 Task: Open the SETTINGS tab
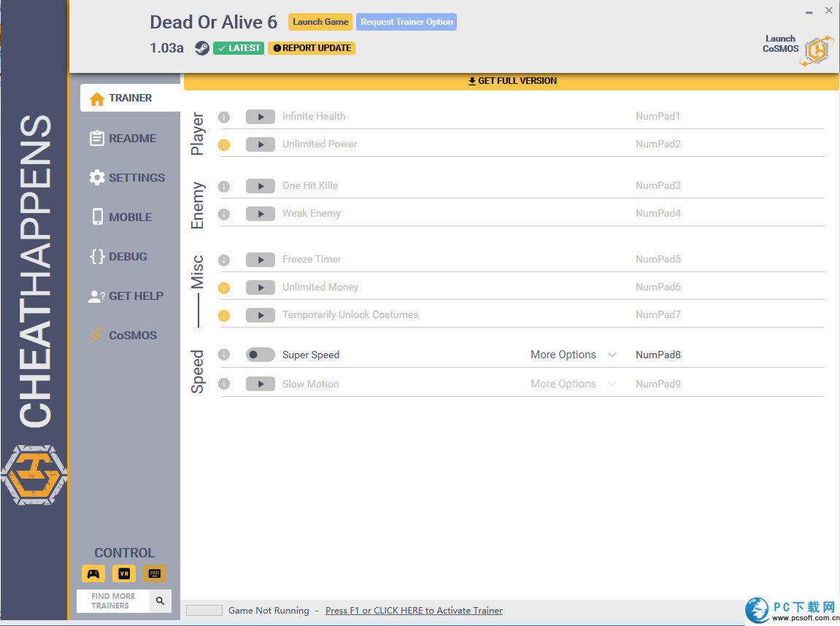pos(136,177)
